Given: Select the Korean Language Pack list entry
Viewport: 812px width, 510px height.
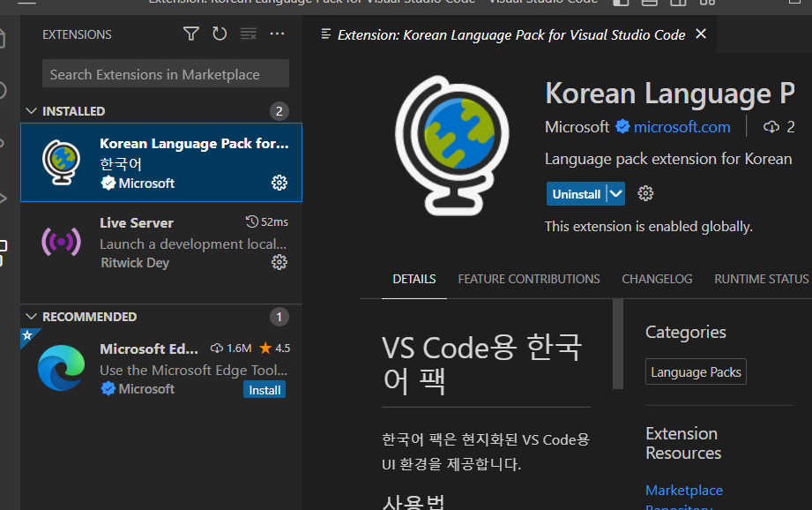Looking at the screenshot, I should 161,162.
